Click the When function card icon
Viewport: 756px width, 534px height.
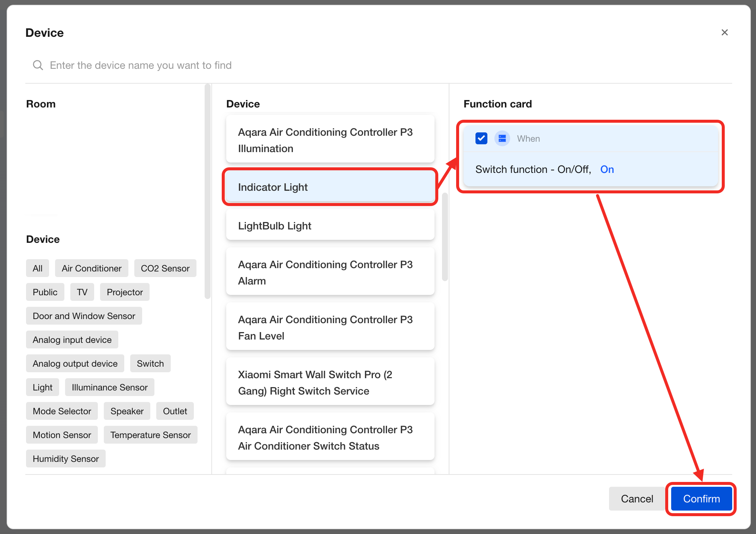pyautogui.click(x=502, y=138)
